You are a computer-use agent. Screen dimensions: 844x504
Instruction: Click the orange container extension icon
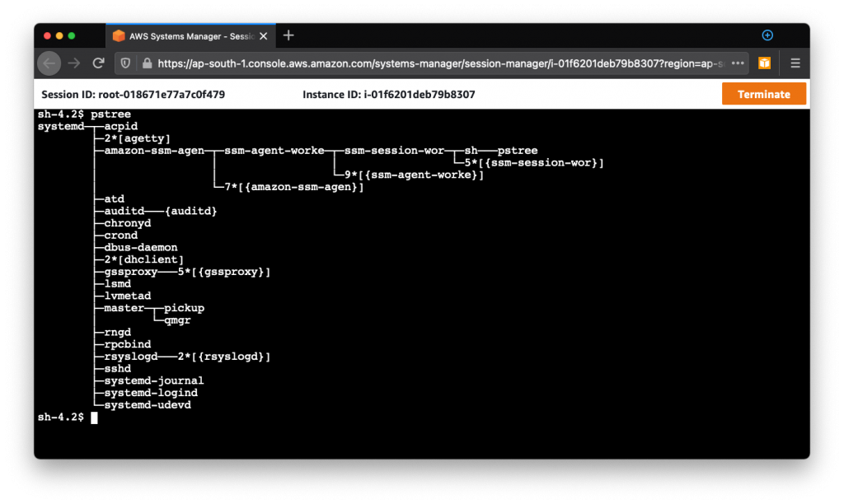pyautogui.click(x=764, y=63)
